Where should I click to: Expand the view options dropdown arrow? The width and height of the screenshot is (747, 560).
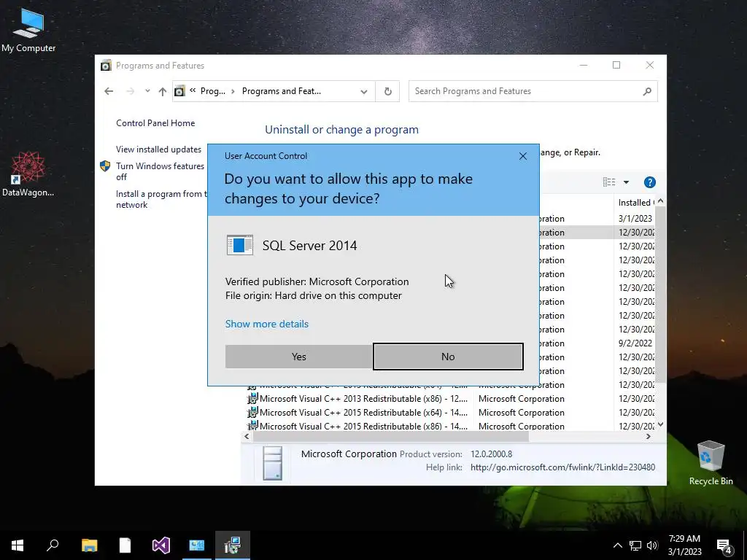pyautogui.click(x=626, y=182)
